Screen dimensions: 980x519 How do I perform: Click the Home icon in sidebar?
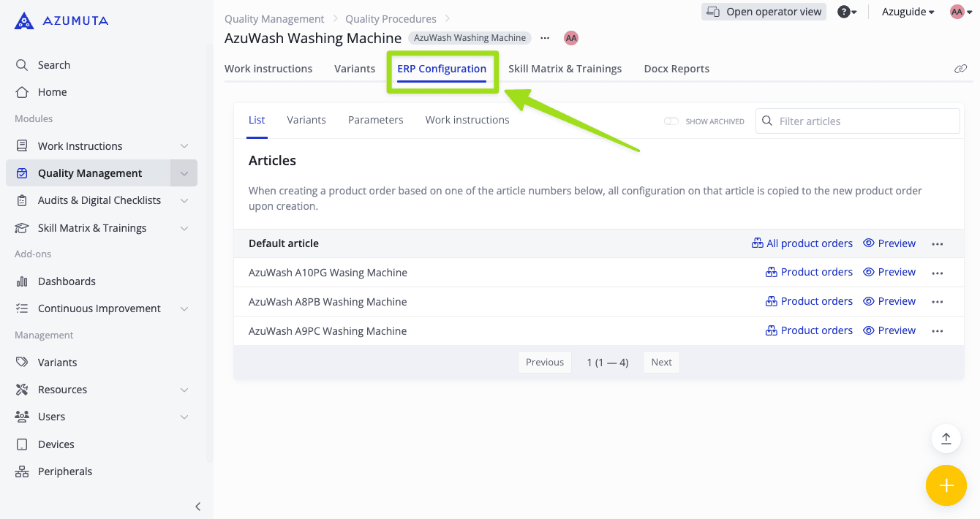[22, 91]
